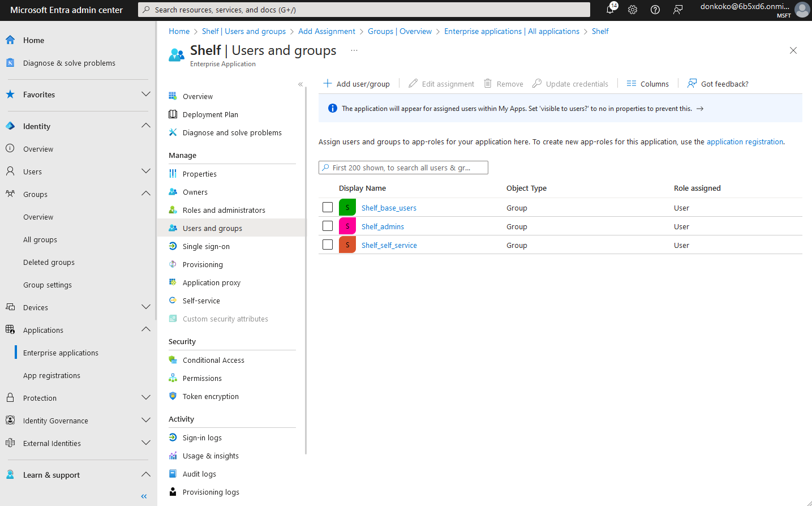Screen dimensions: 812x506
Task: Tick the Shelf_admins row checkbox
Action: point(328,226)
